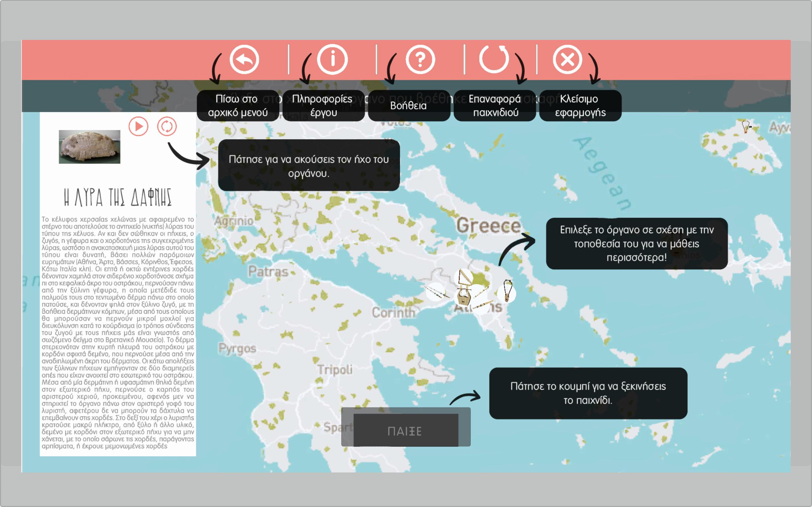
Task: Go back to the main menu
Action: tap(244, 60)
